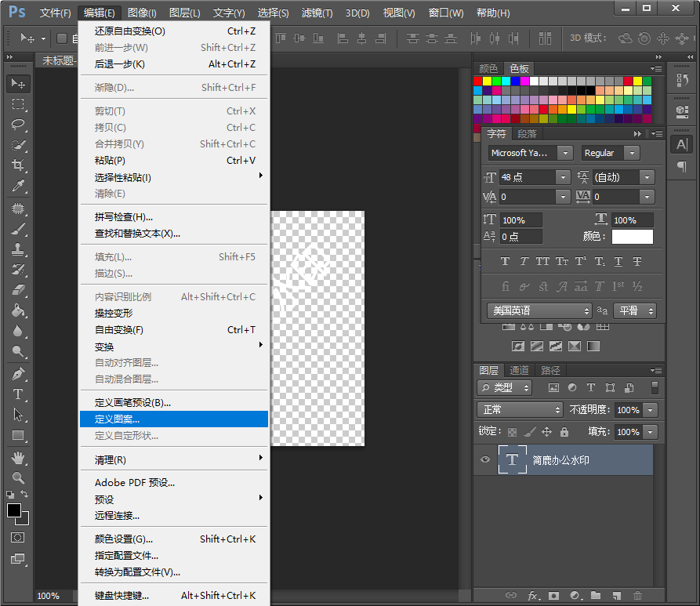This screenshot has height=606, width=700.
Task: Open the 48 点 font size dropdown
Action: click(563, 177)
